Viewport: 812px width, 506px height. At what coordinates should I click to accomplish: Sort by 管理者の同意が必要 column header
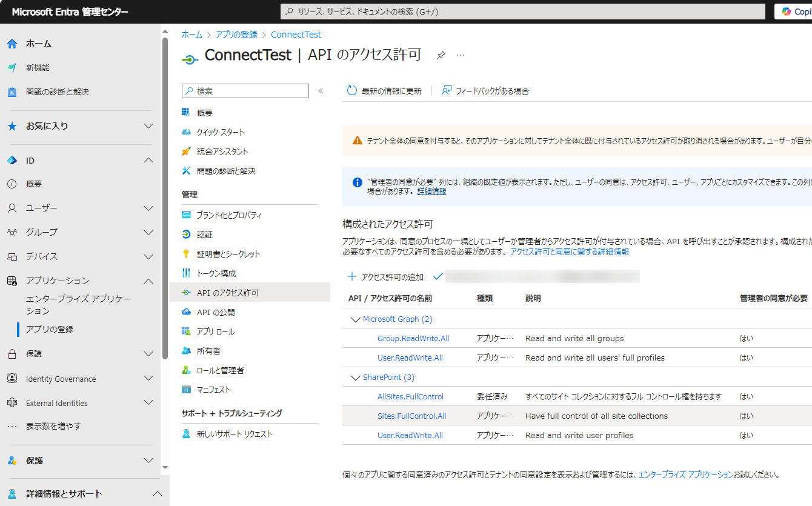pos(774,298)
